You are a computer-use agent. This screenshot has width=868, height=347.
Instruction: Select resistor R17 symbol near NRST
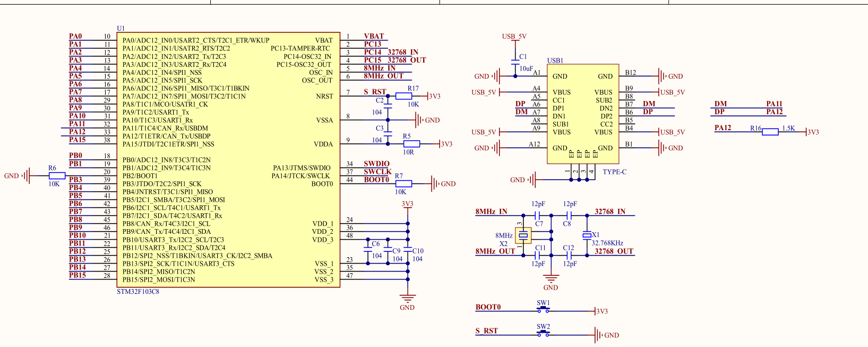403,96
